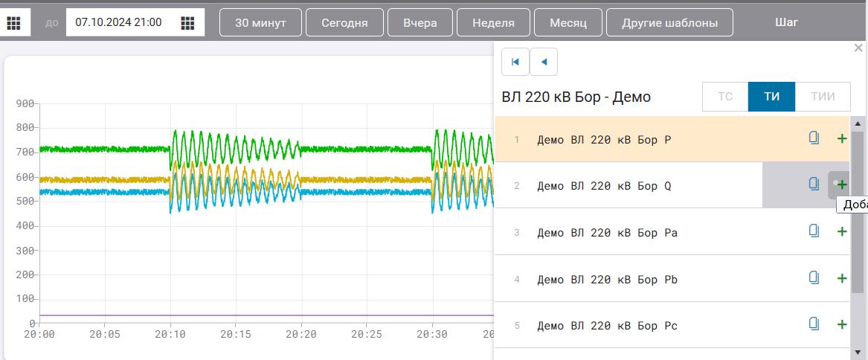Image resolution: width=868 pixels, height=360 pixels.
Task: Copy the Демо ВЛ 220 кВ Бор Pa entry
Action: pos(814,231)
